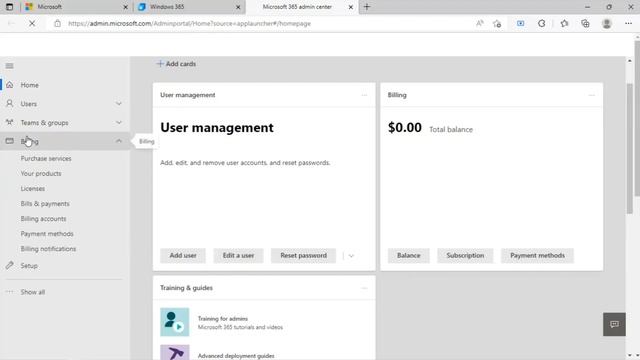This screenshot has width=640, height=360.
Task: Close the Microsoft 365 admin center tab
Action: (x=351, y=7)
